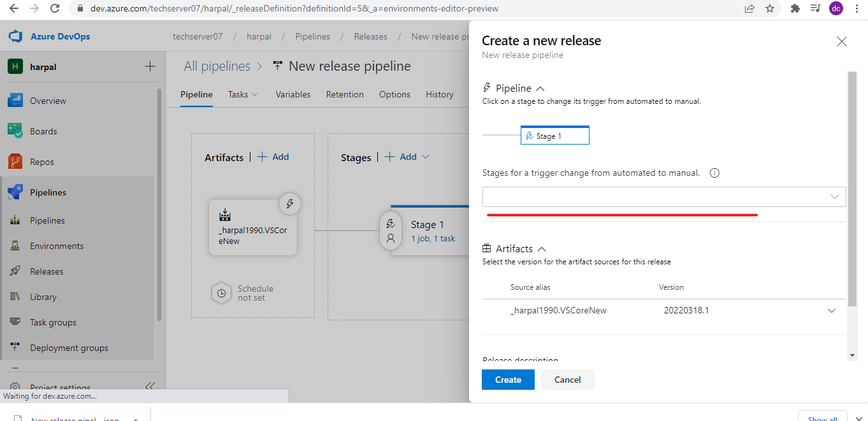Click Add next to Stages
Screen dimensions: 868x421
click(400, 157)
